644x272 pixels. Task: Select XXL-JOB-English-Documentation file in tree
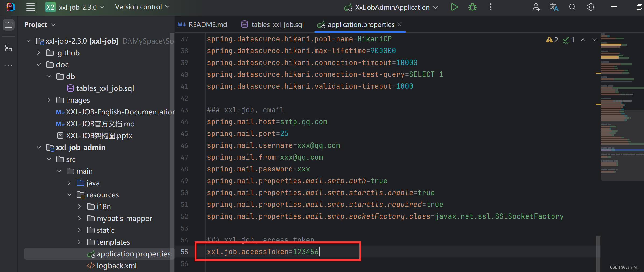coord(120,112)
